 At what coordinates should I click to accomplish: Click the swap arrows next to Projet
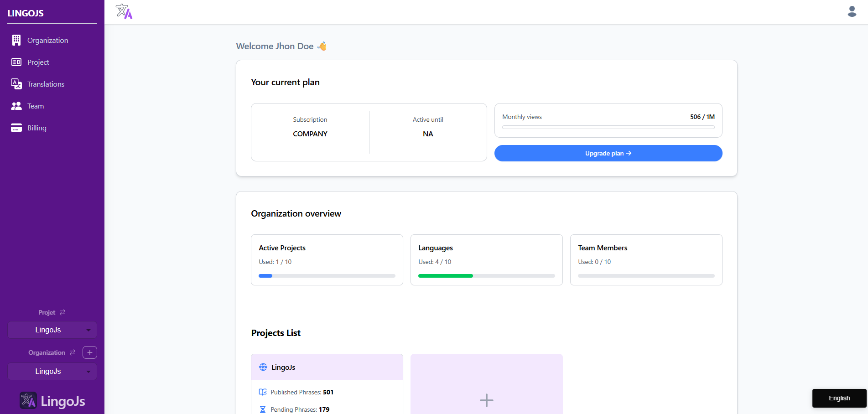coord(62,312)
